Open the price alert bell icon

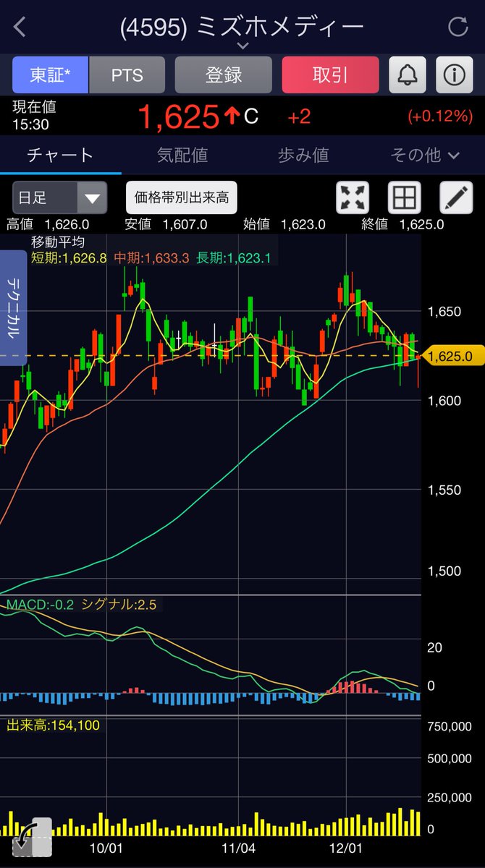click(x=408, y=75)
